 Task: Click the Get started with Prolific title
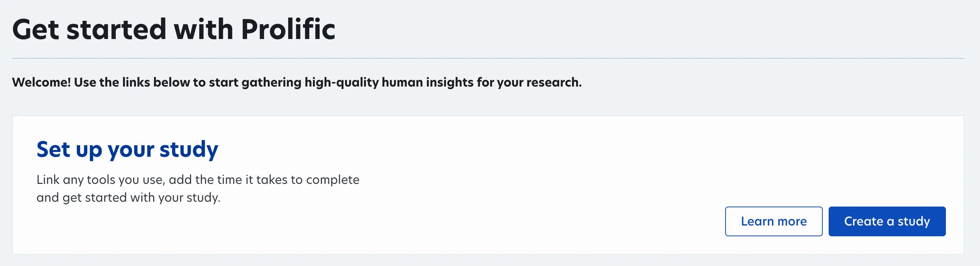(x=174, y=29)
